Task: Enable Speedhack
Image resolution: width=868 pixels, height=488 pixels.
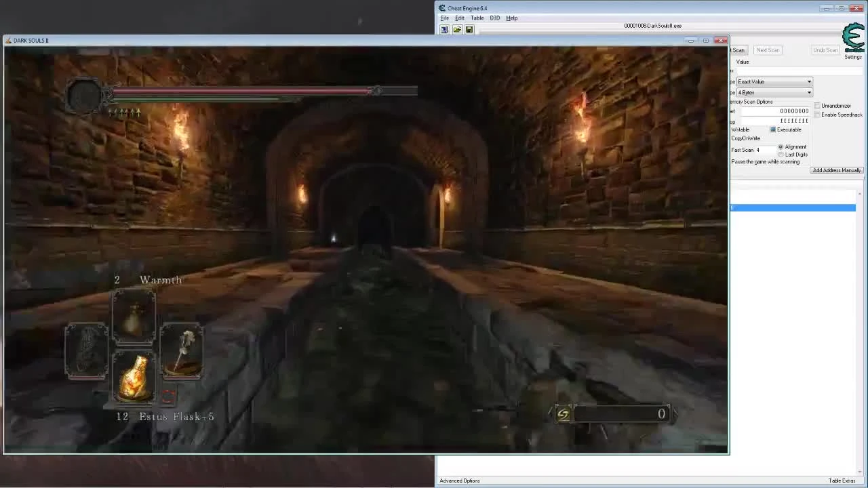Action: coord(817,115)
